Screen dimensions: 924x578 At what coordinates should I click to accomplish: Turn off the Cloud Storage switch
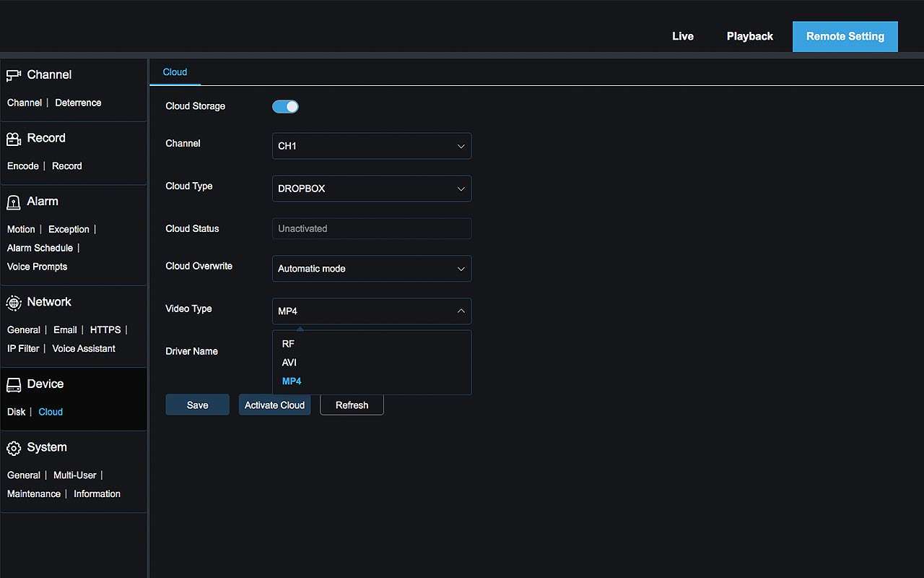click(285, 107)
